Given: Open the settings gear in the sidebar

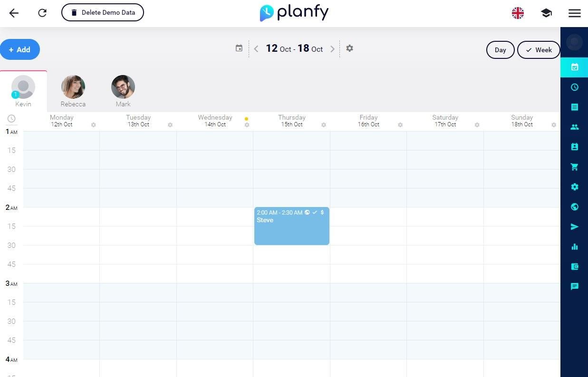Looking at the screenshot, I should tap(575, 187).
